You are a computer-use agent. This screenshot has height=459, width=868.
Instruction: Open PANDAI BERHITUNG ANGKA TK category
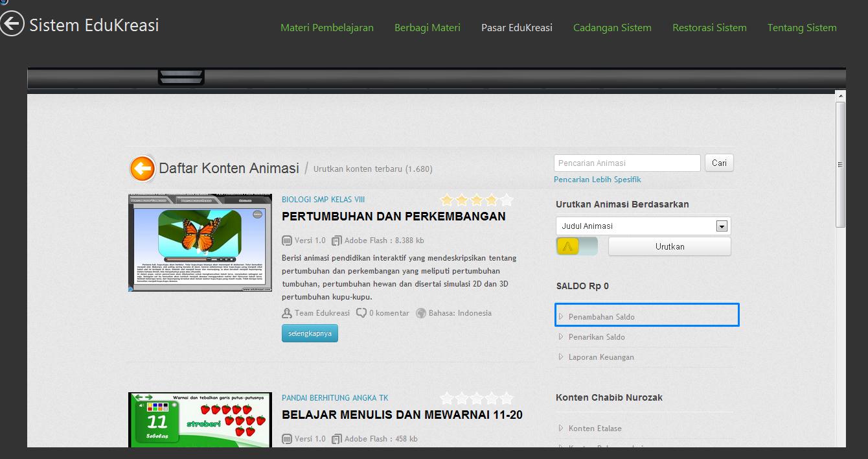(x=335, y=398)
